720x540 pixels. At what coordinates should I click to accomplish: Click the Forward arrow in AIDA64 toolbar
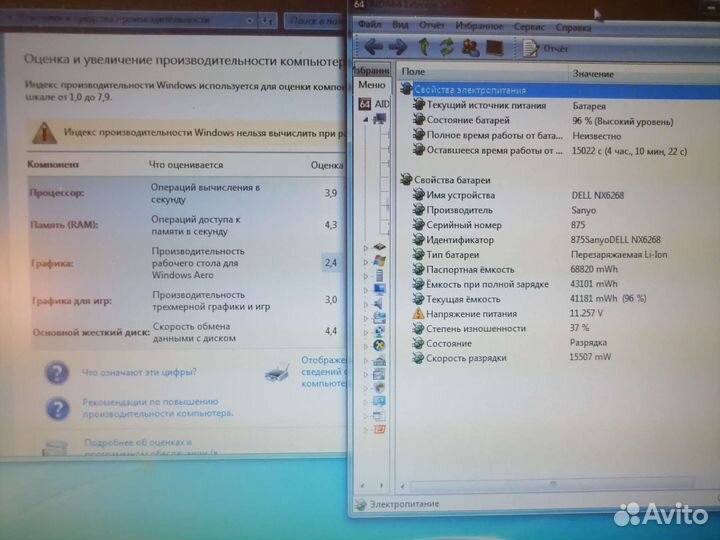click(x=397, y=46)
